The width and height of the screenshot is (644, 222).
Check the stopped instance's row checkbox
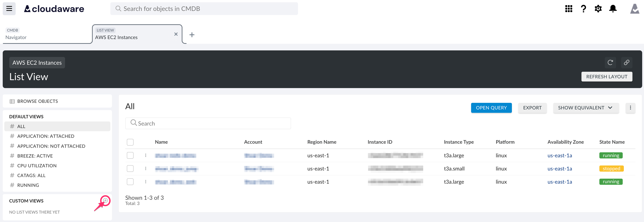click(x=130, y=168)
